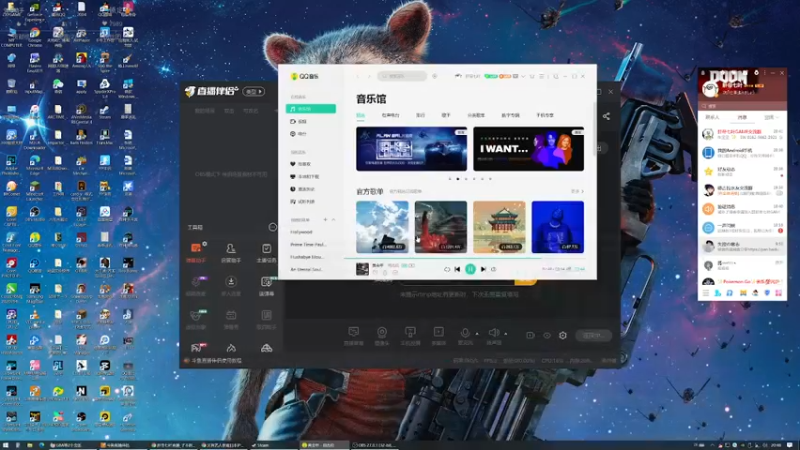
Task: Switch to 联系人 tab in QQ
Action: (x=712, y=117)
